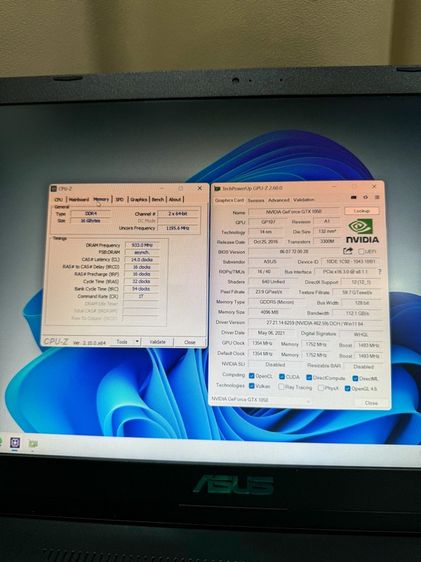Toggle the DirectCompute checkbox
421x562 pixels.
[309, 377]
